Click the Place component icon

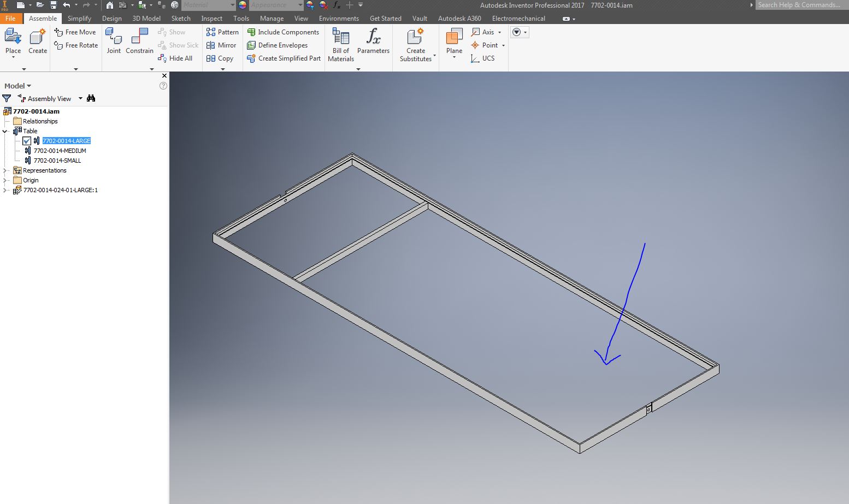coord(13,37)
